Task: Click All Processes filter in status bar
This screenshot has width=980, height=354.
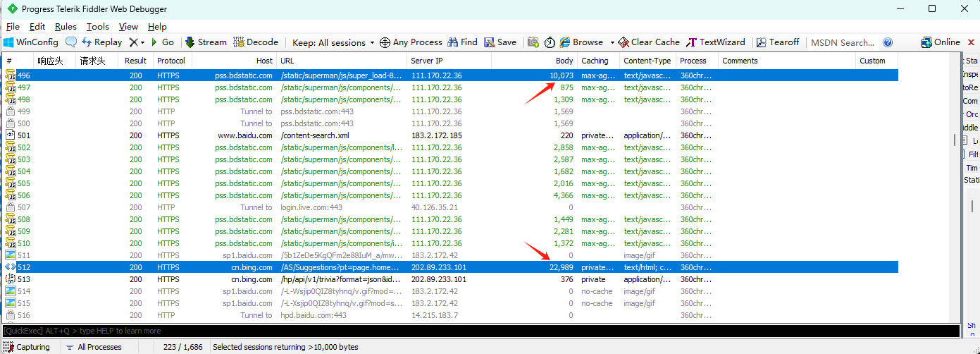Action: click(x=93, y=347)
